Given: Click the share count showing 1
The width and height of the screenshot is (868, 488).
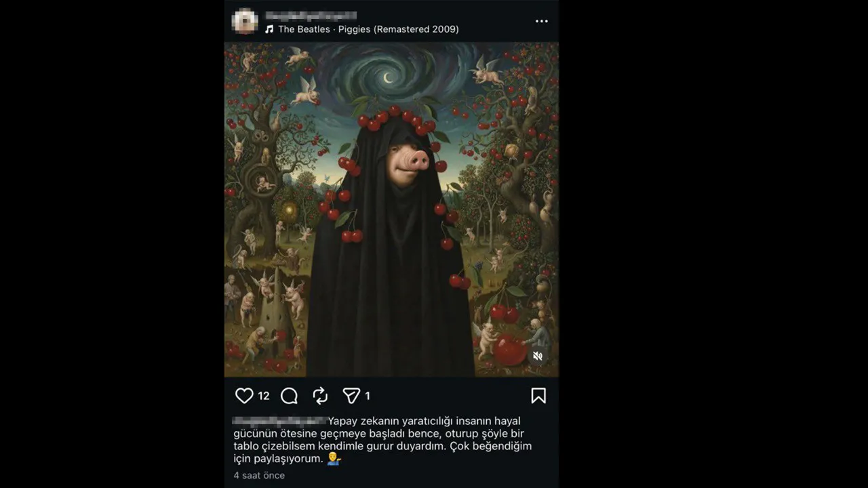Looking at the screenshot, I should [367, 396].
